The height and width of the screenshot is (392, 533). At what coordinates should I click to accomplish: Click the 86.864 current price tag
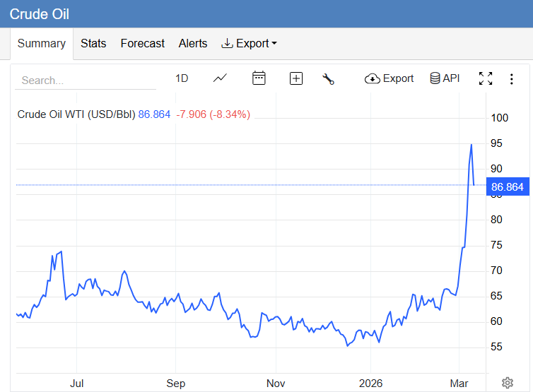coord(508,187)
